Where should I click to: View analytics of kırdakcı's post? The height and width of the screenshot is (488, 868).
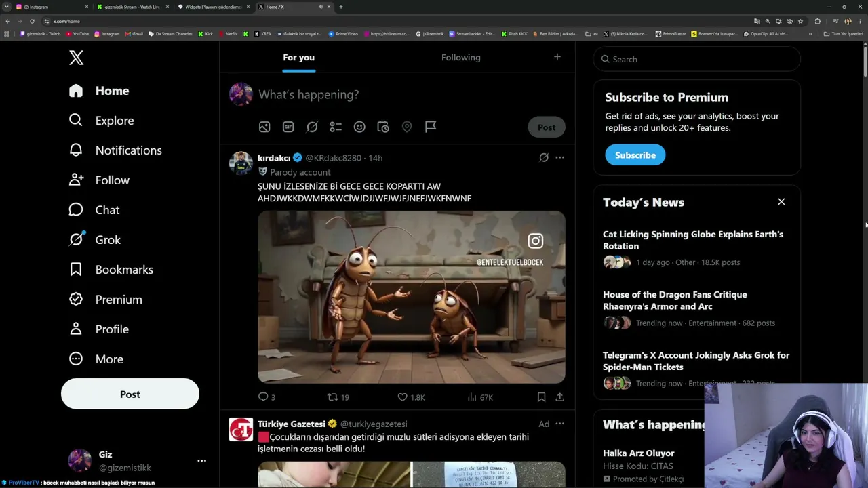click(480, 397)
